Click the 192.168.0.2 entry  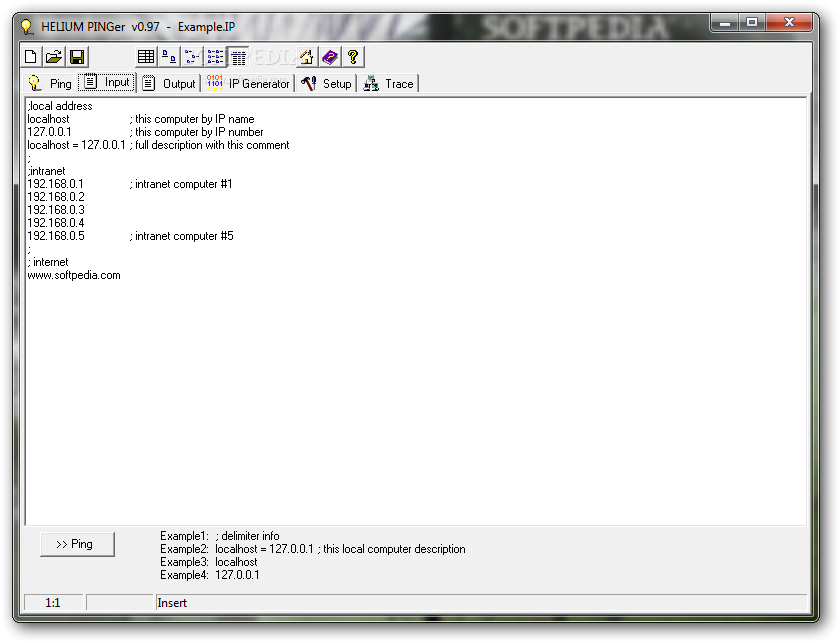tap(56, 197)
